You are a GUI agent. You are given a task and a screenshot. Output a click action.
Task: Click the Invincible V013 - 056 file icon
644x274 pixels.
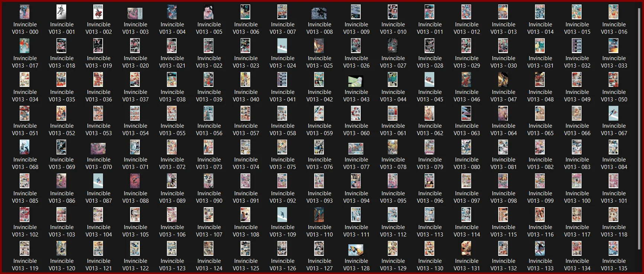(x=209, y=113)
